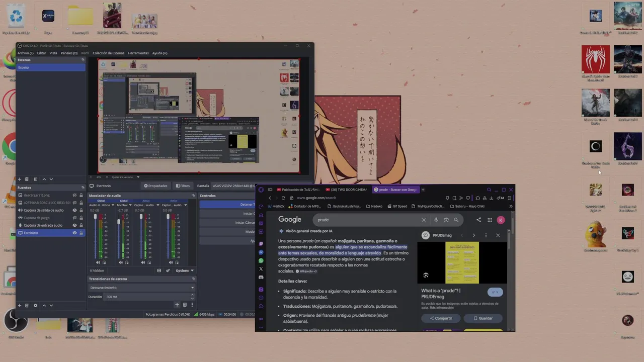Open advanced audio properties gears icon
The width and height of the screenshot is (644, 362).
168,270
